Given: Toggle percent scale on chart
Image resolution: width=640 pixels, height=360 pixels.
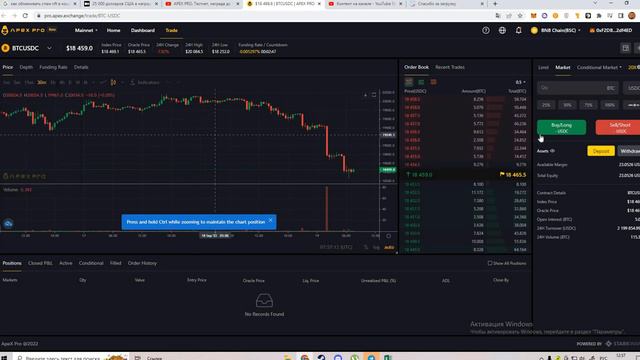Looking at the screenshot, I should [366, 247].
